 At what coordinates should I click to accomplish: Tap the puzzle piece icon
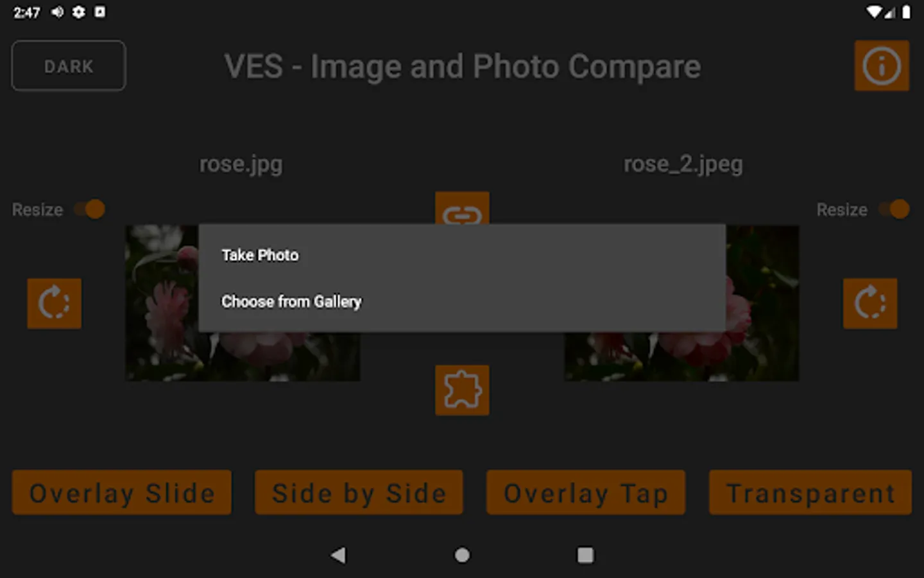pos(462,390)
